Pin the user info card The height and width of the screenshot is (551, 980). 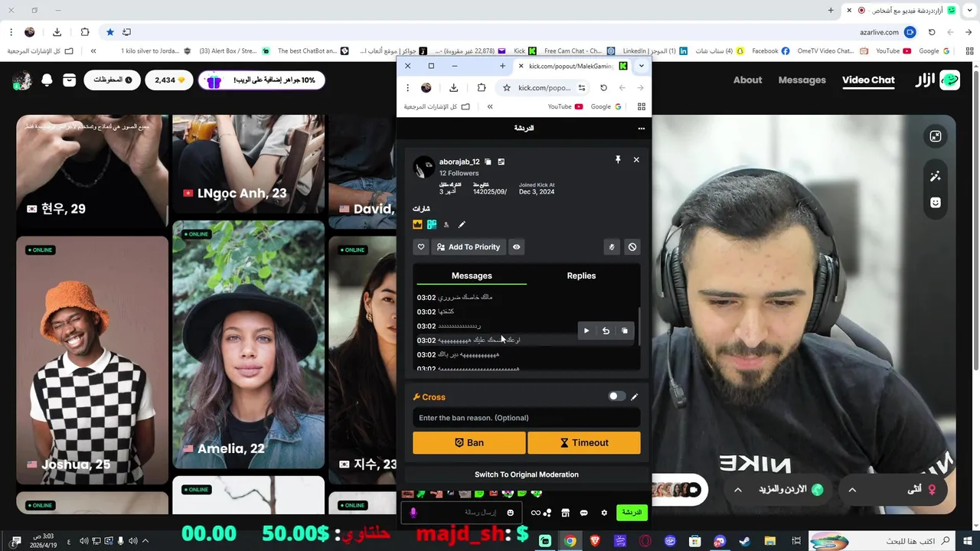tap(618, 160)
